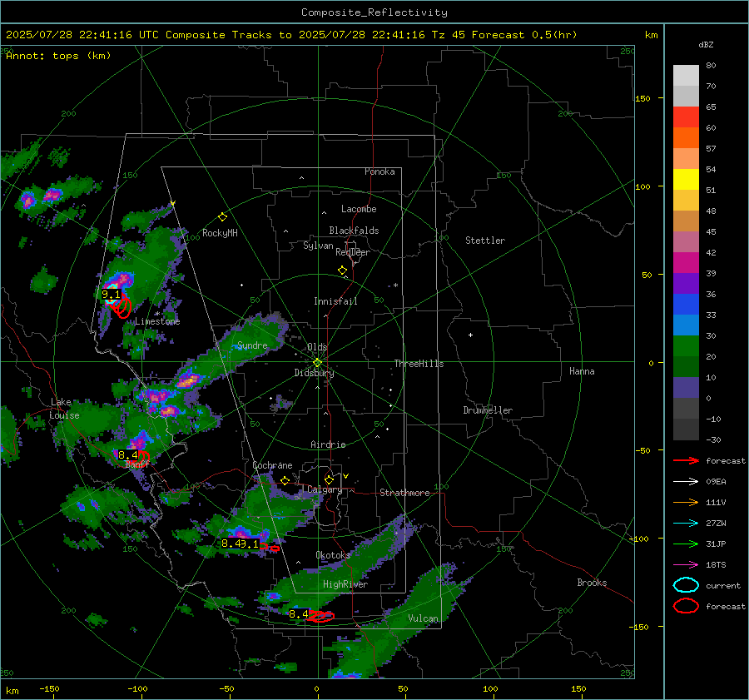This screenshot has height=700, width=749.
Task: Select the Limestone label
Action: (x=157, y=321)
